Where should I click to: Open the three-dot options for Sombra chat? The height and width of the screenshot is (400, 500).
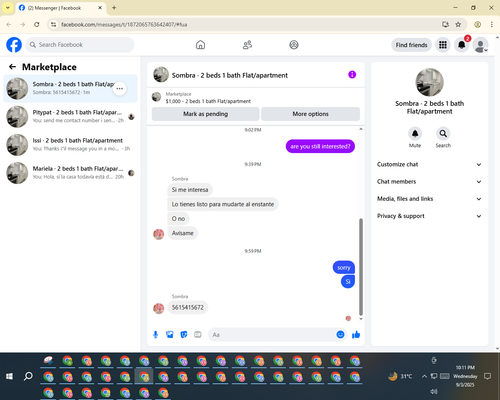(119, 88)
